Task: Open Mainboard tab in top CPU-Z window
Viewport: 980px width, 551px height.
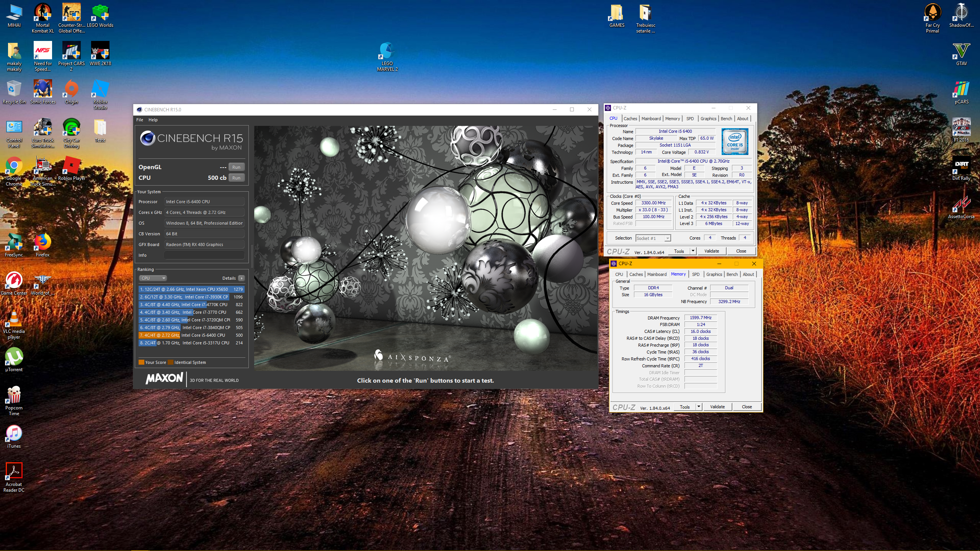Action: pos(651,119)
